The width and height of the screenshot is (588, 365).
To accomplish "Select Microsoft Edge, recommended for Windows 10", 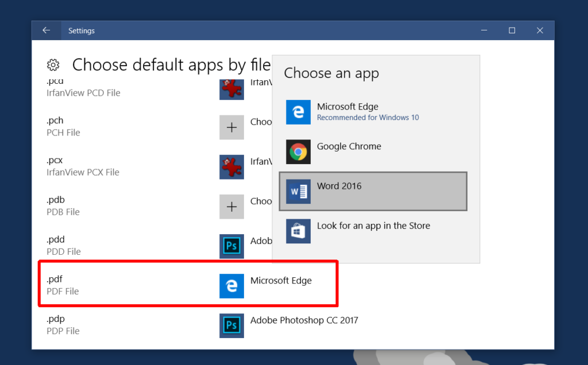I will (347, 112).
